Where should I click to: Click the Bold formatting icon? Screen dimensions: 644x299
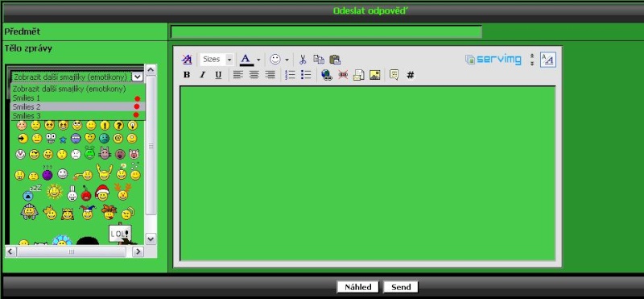click(187, 75)
